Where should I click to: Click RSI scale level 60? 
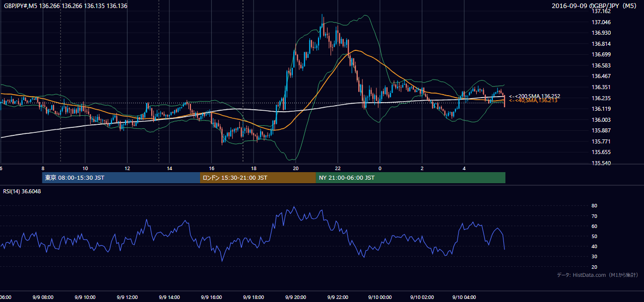tap(594, 226)
